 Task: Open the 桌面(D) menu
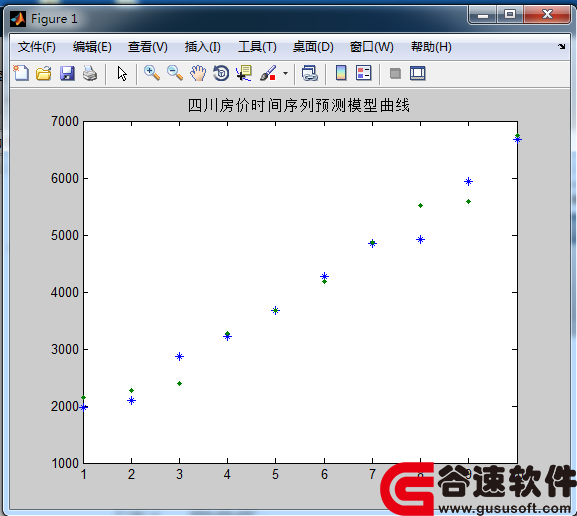click(313, 47)
